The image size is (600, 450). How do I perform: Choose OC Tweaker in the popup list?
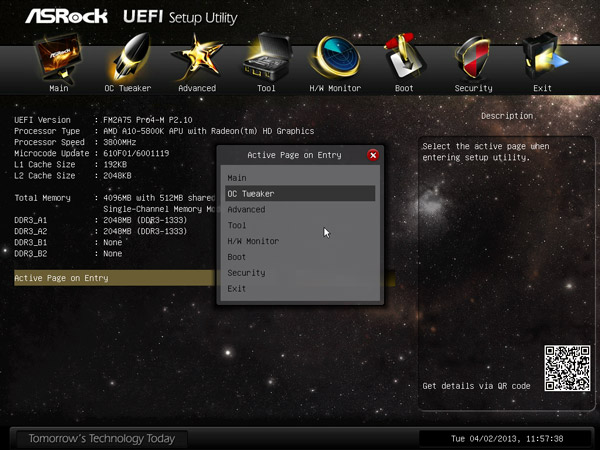click(x=300, y=194)
